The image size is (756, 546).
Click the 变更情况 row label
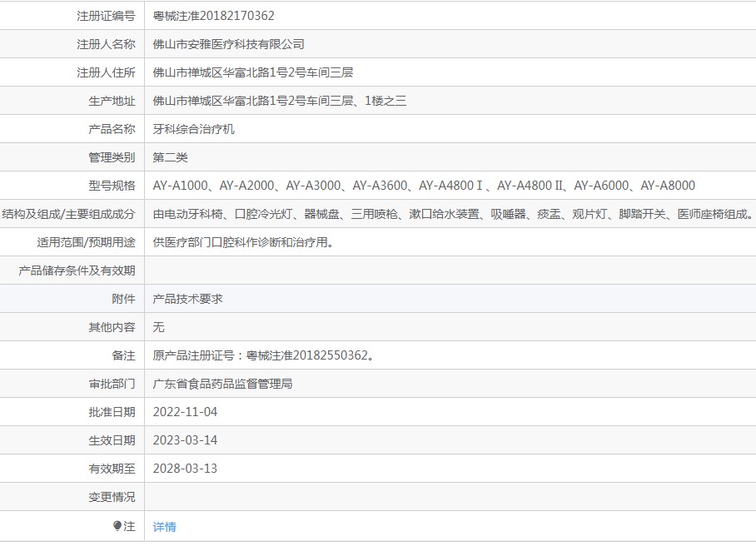(x=112, y=498)
